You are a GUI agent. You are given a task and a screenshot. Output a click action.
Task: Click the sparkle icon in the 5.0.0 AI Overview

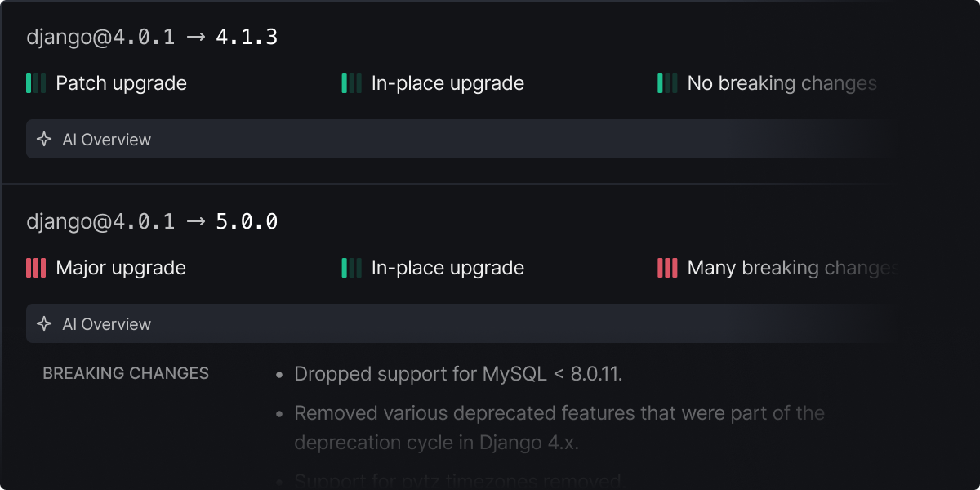point(44,324)
